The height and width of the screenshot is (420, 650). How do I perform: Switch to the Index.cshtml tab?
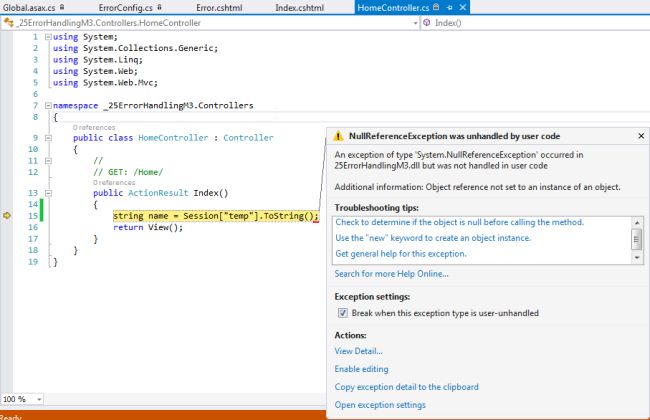[x=299, y=7]
